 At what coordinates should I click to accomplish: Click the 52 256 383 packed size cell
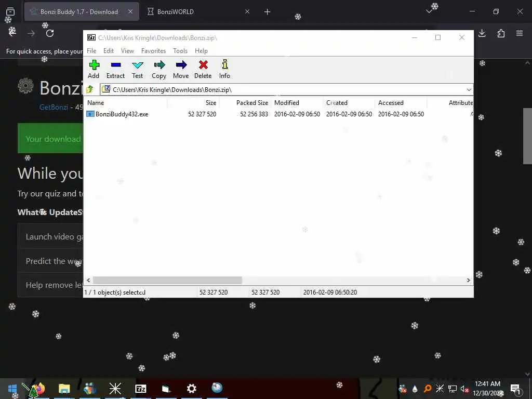[254, 114]
